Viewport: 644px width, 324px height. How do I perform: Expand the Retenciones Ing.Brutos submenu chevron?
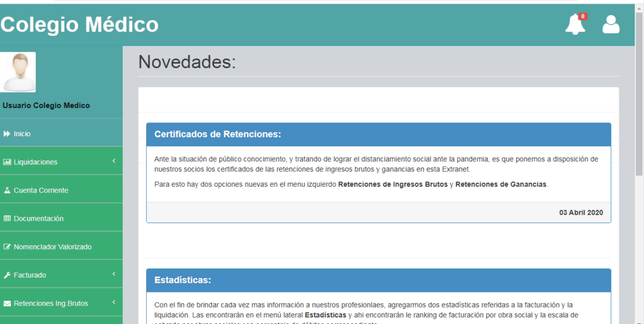tap(114, 302)
